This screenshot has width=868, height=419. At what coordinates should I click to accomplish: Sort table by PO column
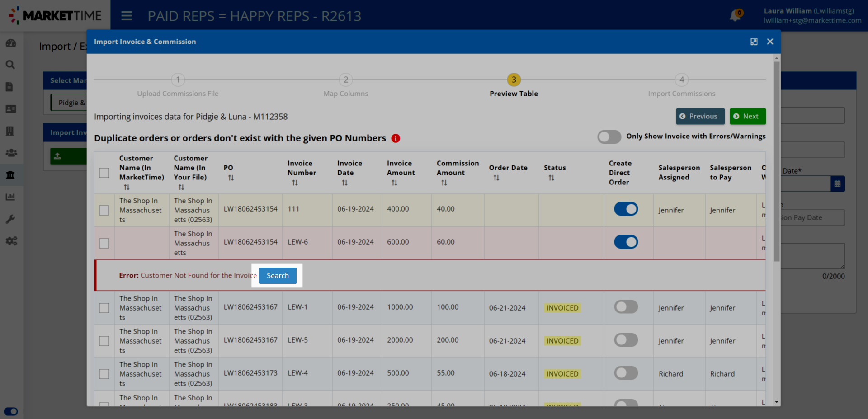point(231,178)
